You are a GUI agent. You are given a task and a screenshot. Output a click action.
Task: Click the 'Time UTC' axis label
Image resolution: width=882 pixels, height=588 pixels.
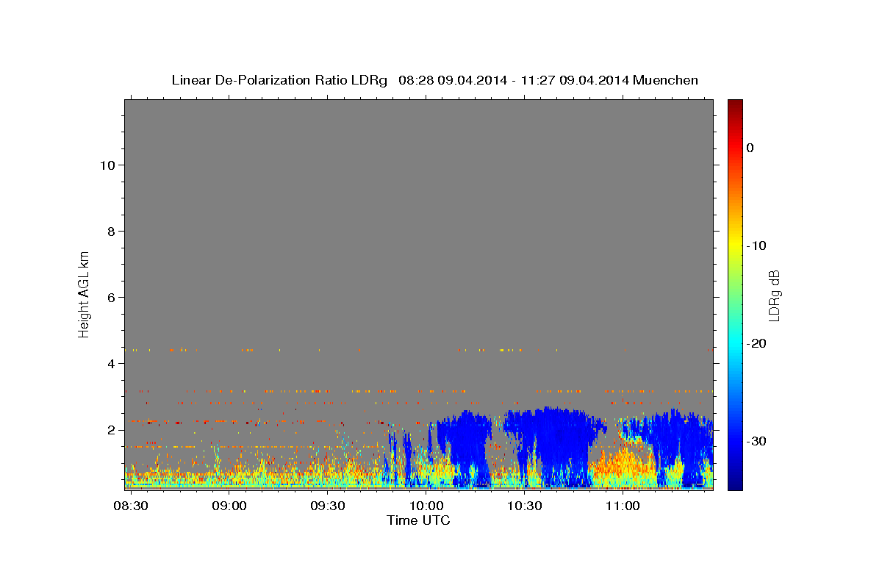tap(418, 520)
